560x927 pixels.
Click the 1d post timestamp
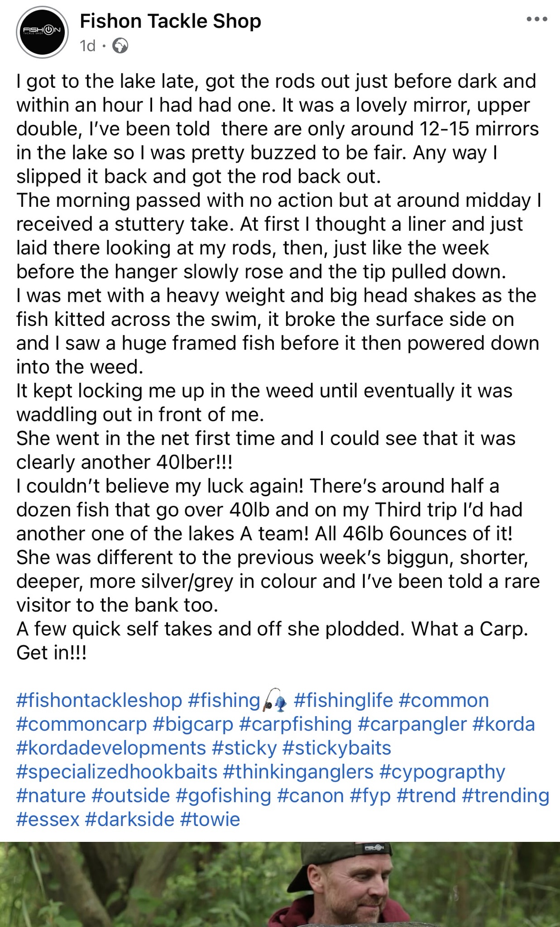click(87, 46)
